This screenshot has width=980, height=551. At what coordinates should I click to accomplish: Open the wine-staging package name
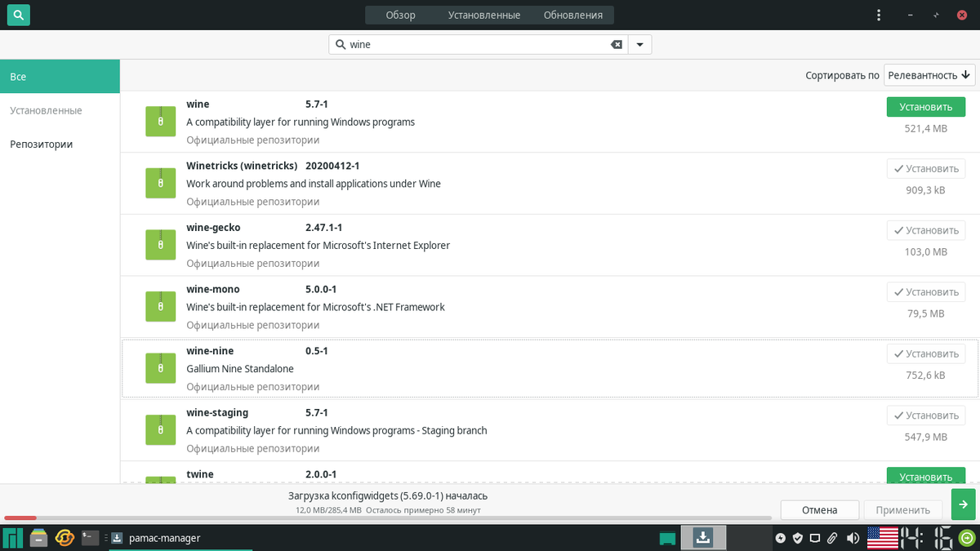click(217, 412)
